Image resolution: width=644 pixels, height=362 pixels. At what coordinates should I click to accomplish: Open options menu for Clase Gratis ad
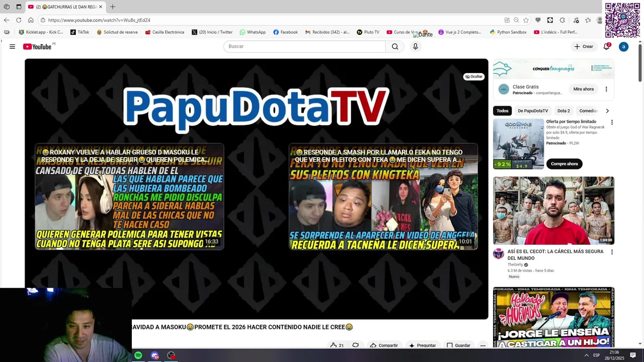pos(606,89)
